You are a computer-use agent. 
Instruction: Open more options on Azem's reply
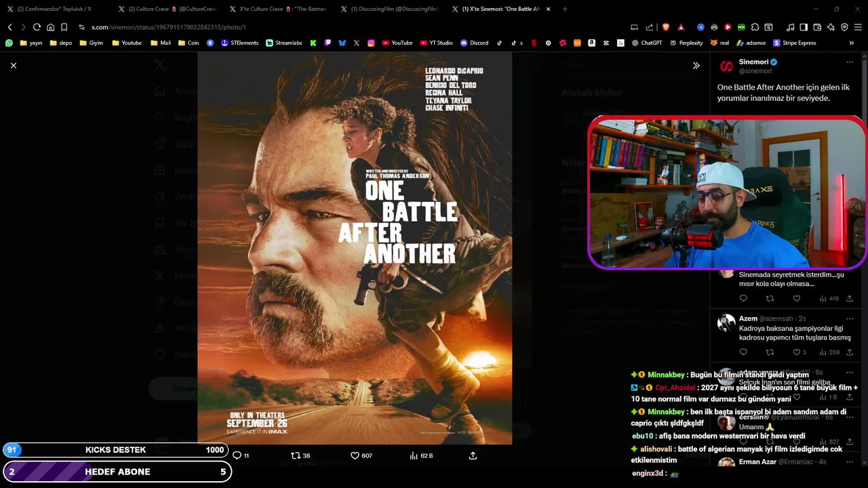pyautogui.click(x=849, y=319)
